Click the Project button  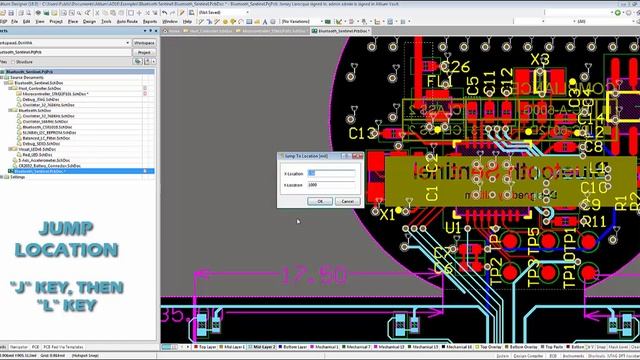click(x=144, y=52)
